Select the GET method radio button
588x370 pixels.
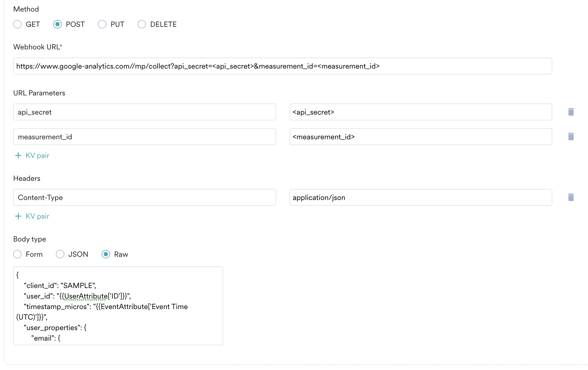pyautogui.click(x=17, y=24)
